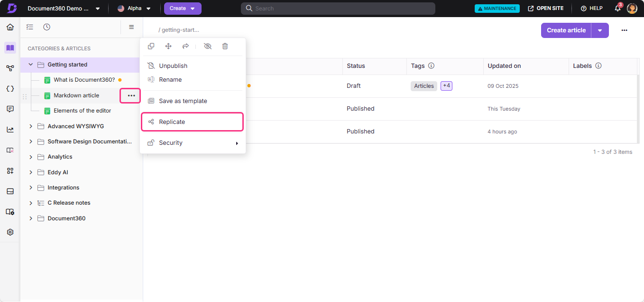Viewport: 644px width, 302px height.
Task: Select the Documentation book icon in sidebar
Action: (x=10, y=48)
